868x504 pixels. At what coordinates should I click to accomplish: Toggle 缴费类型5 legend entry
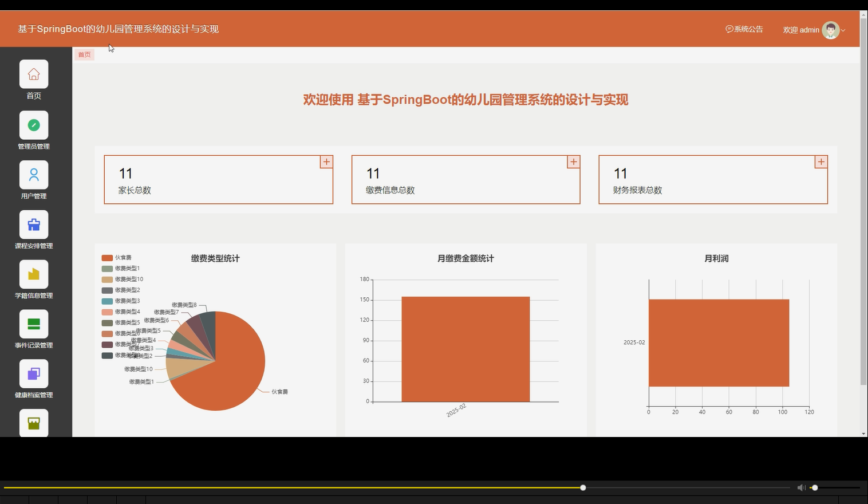(121, 323)
